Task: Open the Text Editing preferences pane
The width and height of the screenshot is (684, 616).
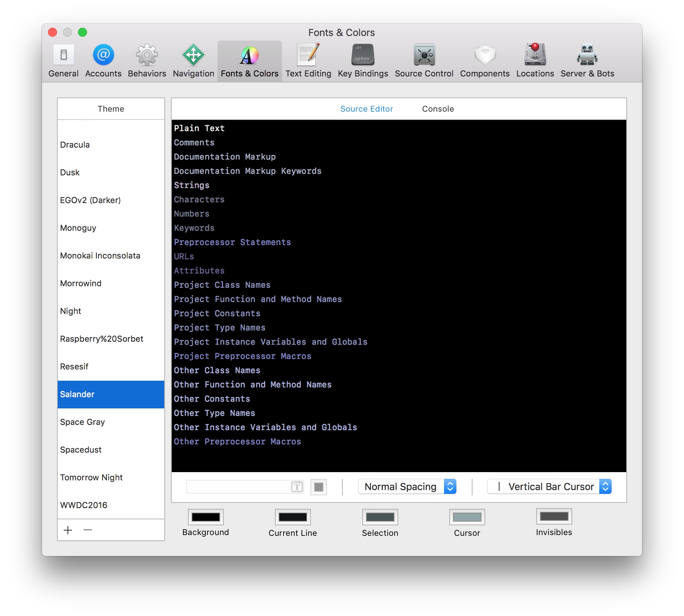Action: pyautogui.click(x=308, y=61)
